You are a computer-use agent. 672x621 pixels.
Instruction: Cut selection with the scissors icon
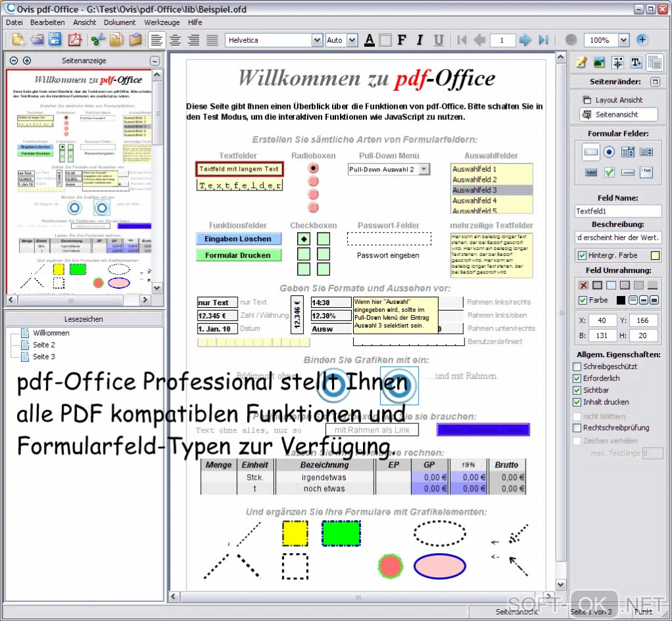[x=98, y=40]
